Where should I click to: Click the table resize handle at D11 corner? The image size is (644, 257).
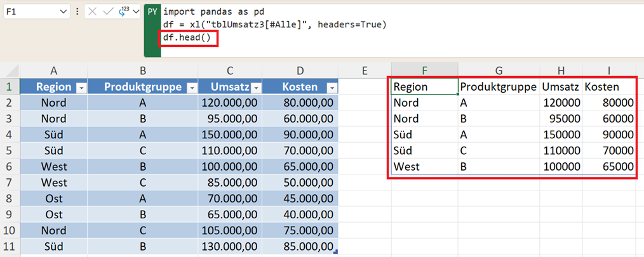pyautogui.click(x=335, y=252)
